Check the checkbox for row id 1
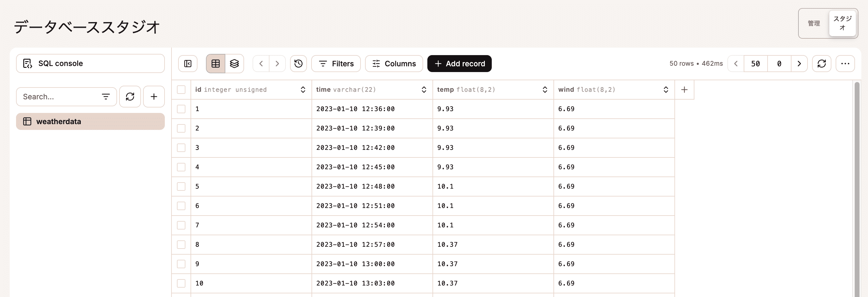Viewport: 868px width, 297px height. click(181, 109)
